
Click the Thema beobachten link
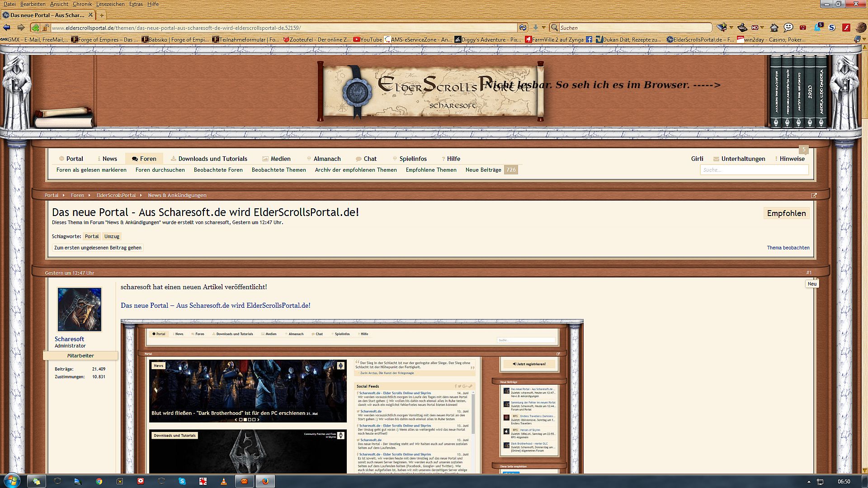(788, 248)
